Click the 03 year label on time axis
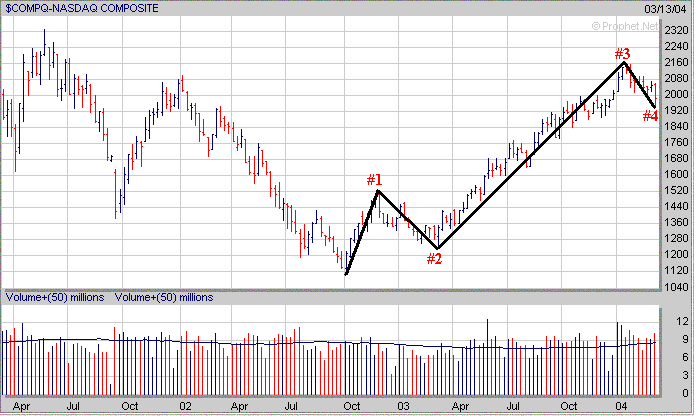 pyautogui.click(x=403, y=406)
